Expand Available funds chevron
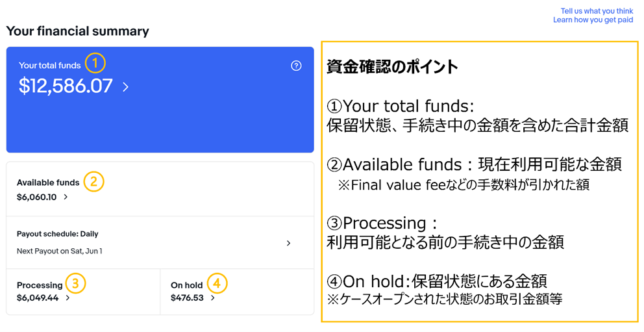This screenshot has height=332, width=644. (x=66, y=198)
